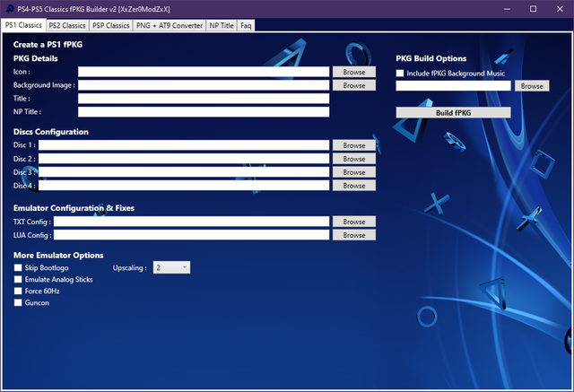The image size is (574, 392).
Task: Click the Build fPKG button
Action: 453,113
